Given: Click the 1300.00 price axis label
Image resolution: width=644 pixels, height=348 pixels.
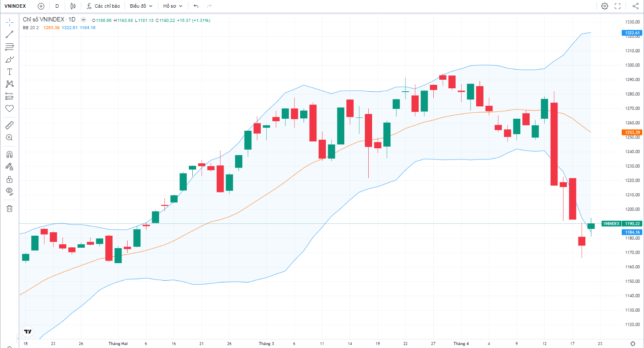Looking at the screenshot, I should (632, 65).
